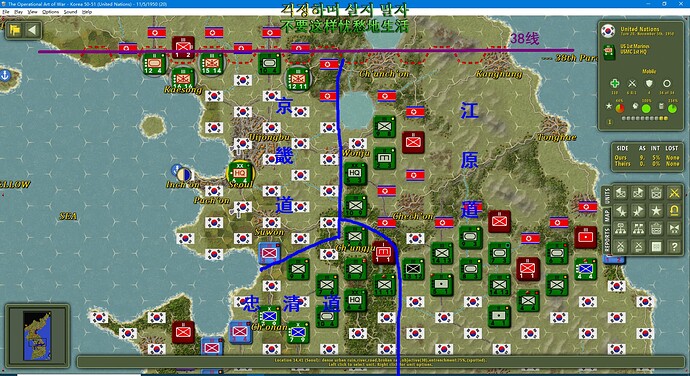Open the Options menu

click(x=51, y=12)
